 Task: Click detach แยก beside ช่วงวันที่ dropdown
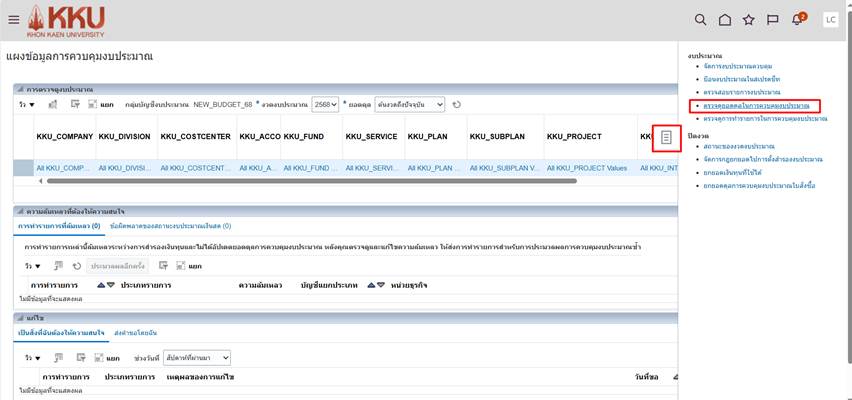[106, 358]
